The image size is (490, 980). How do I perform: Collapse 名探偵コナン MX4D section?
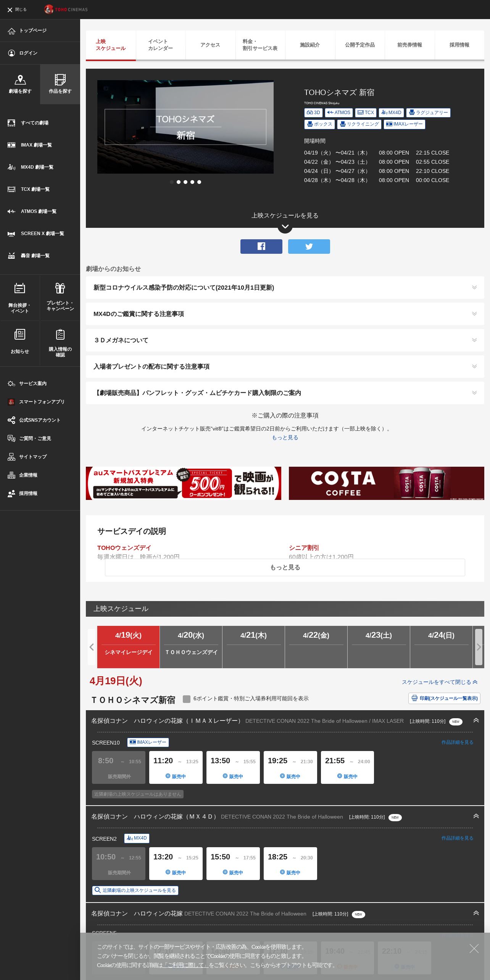point(476,816)
